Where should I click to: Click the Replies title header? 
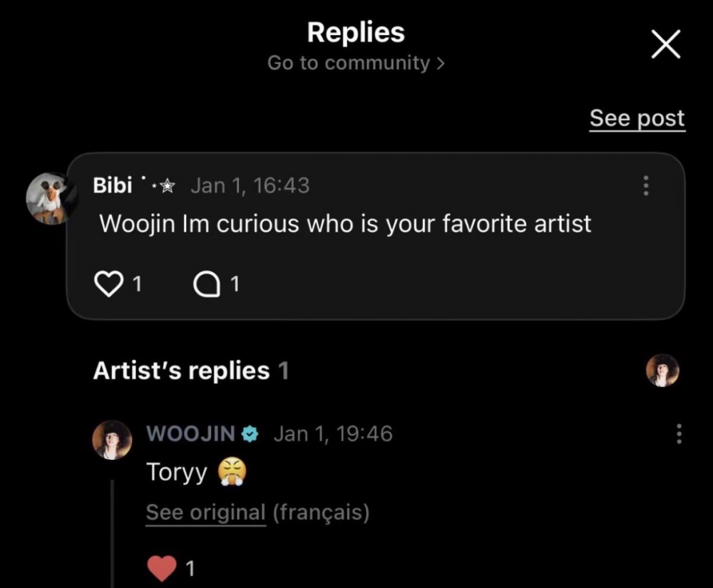click(x=356, y=32)
